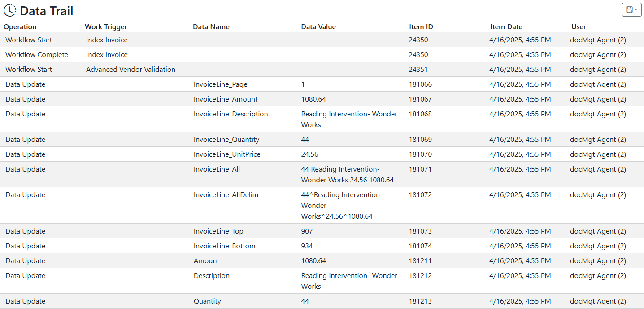Select the InvoiceLine_Page data name cell

(220, 84)
